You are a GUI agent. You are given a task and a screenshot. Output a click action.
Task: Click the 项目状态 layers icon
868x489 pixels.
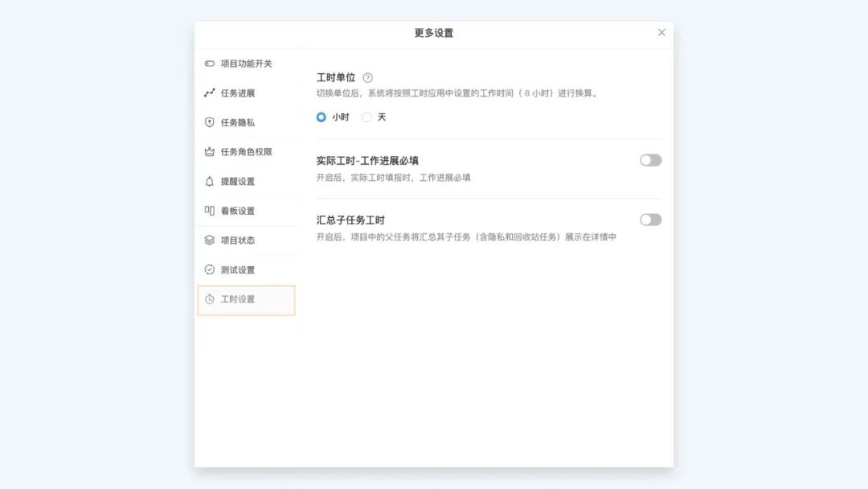pos(210,240)
